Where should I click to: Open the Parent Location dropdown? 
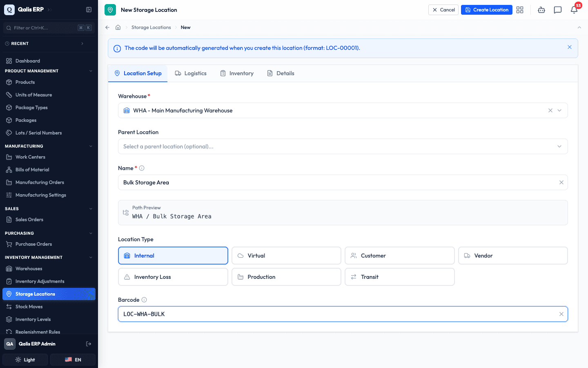343,146
